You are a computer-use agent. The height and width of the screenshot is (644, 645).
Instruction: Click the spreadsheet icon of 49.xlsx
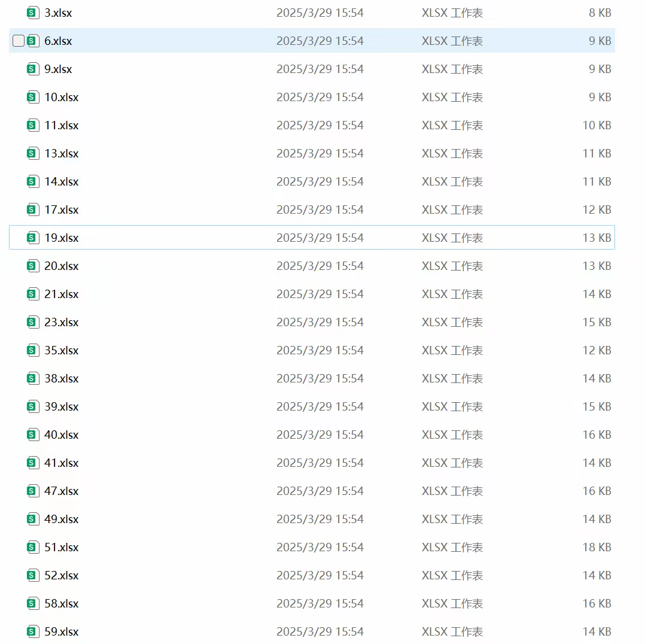(x=33, y=520)
